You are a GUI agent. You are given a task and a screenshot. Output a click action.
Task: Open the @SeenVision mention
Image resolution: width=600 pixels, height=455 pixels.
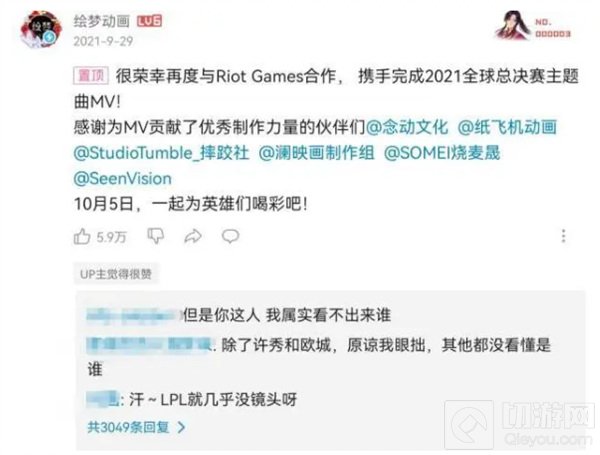point(122,179)
